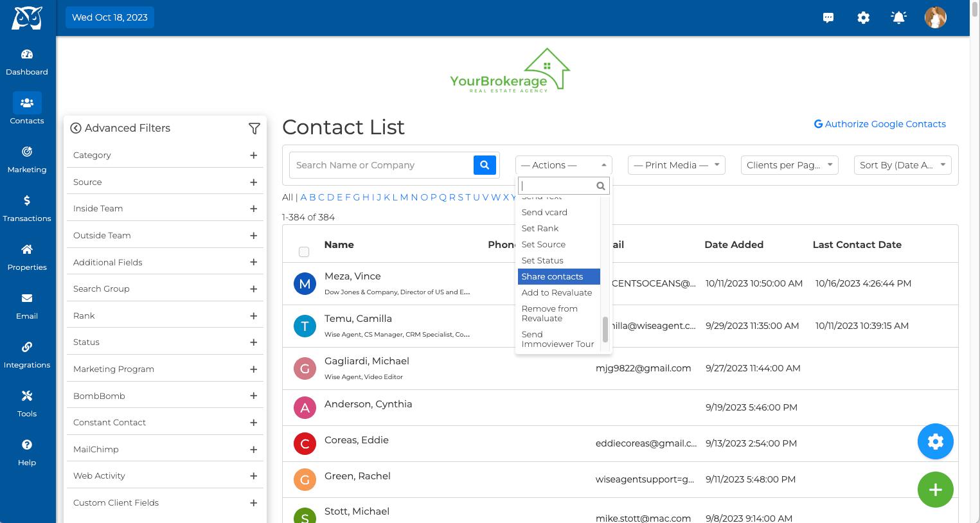Click the Search Name or Company field

[x=382, y=165]
